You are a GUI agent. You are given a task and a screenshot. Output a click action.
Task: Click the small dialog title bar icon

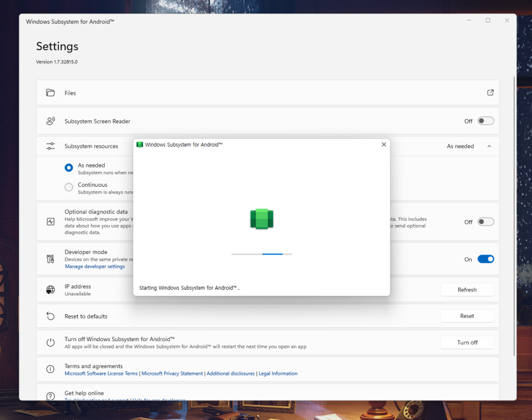139,144
